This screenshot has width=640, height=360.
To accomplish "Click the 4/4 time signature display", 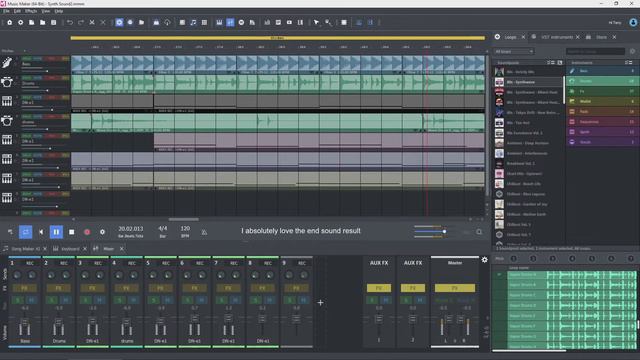I will (162, 229).
